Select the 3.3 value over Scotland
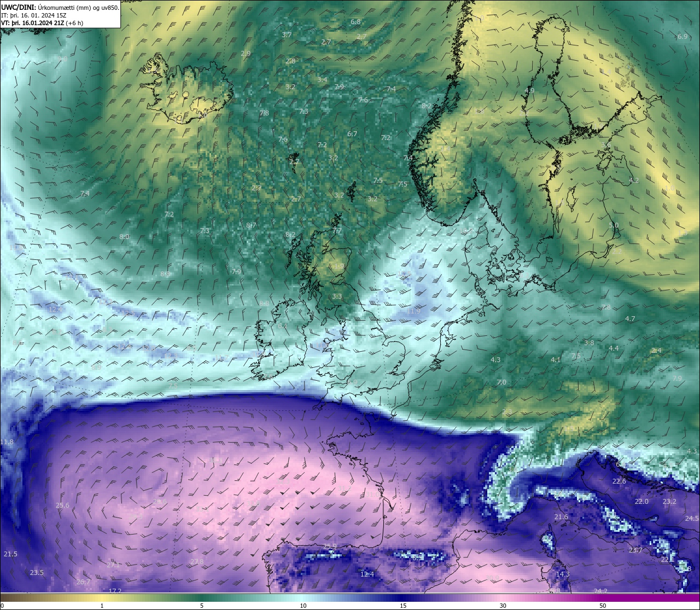Viewport: 700px width, 610px height. (x=337, y=297)
